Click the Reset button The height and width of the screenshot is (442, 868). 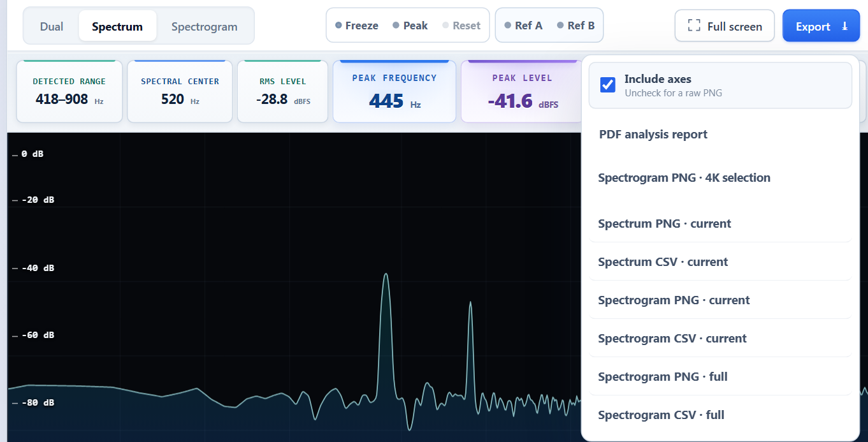coord(461,26)
